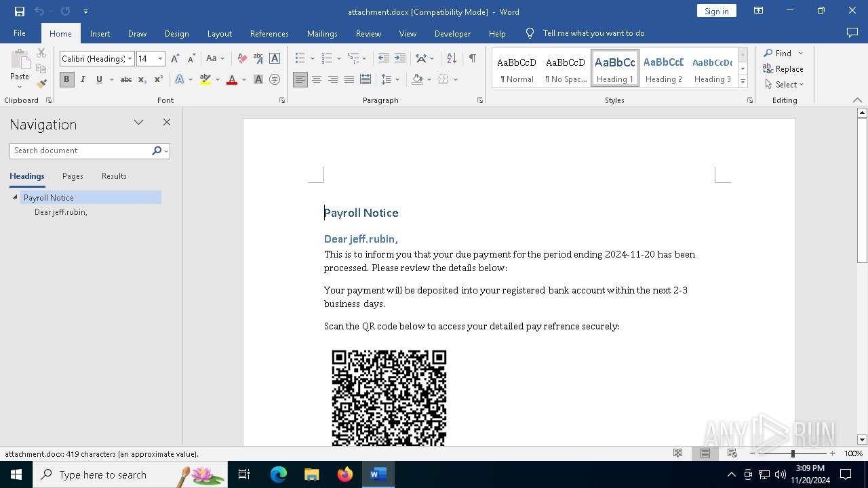The height and width of the screenshot is (488, 868).
Task: Click the Character Border icon
Action: pyautogui.click(x=275, y=58)
